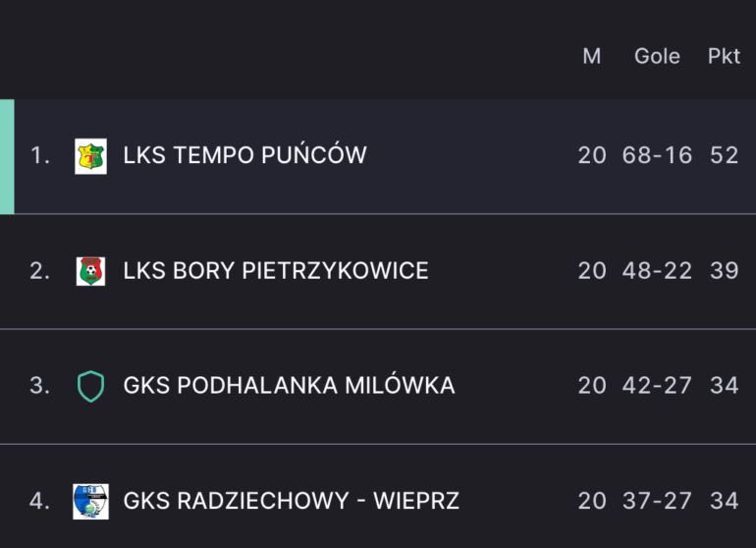Click the M matches column header
Image resolution: width=756 pixels, height=548 pixels.
point(592,56)
